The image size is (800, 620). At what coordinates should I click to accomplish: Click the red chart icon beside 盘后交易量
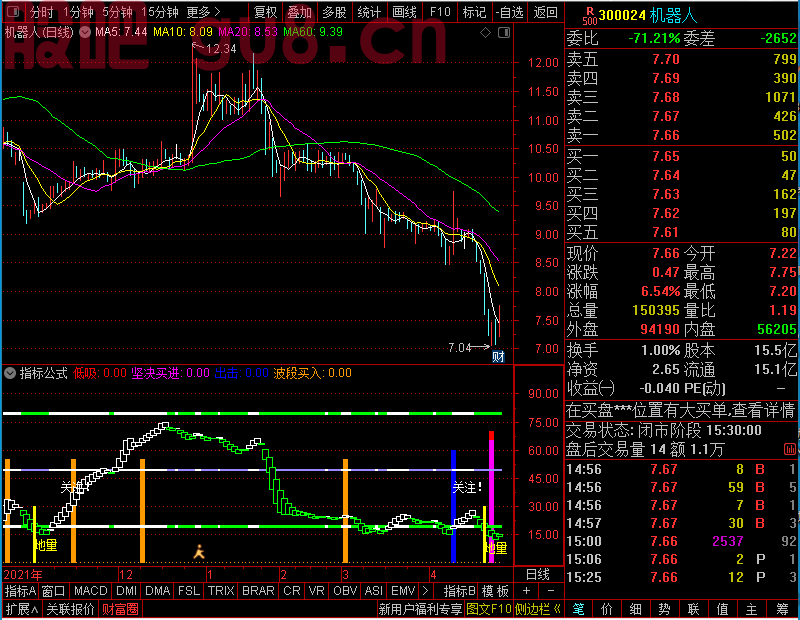tap(790, 450)
